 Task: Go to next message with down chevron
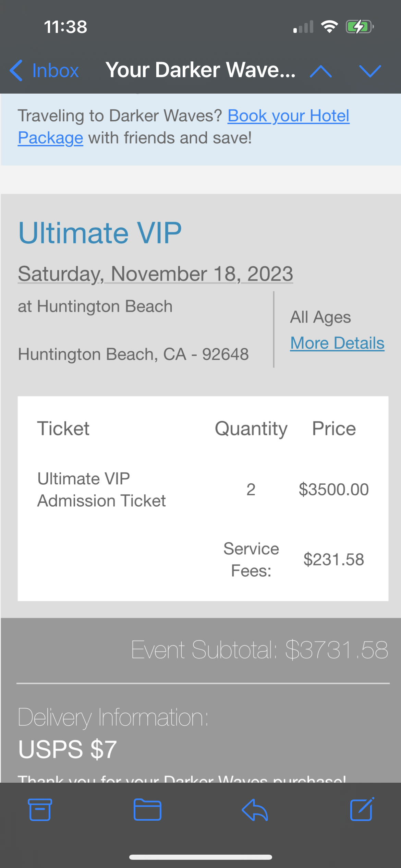(x=370, y=71)
